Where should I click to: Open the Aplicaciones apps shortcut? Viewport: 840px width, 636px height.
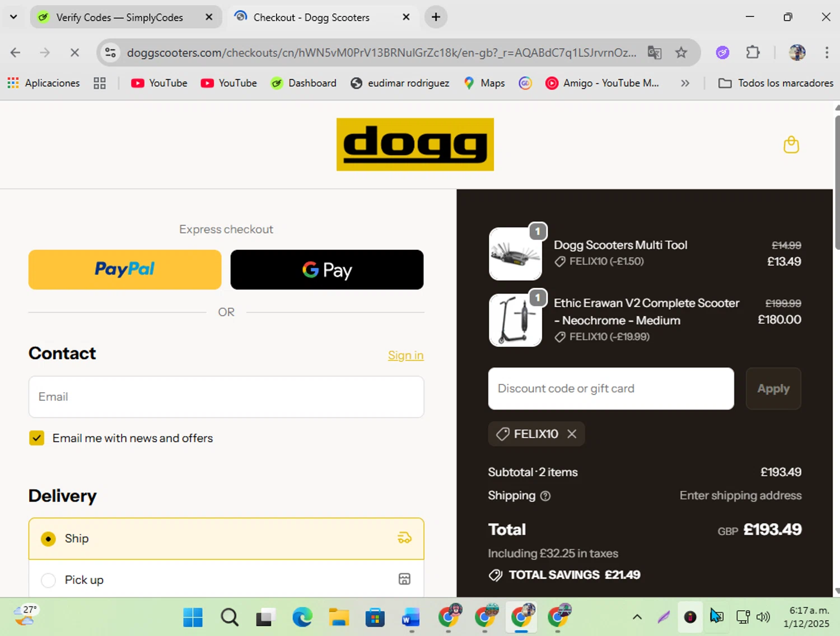click(44, 83)
